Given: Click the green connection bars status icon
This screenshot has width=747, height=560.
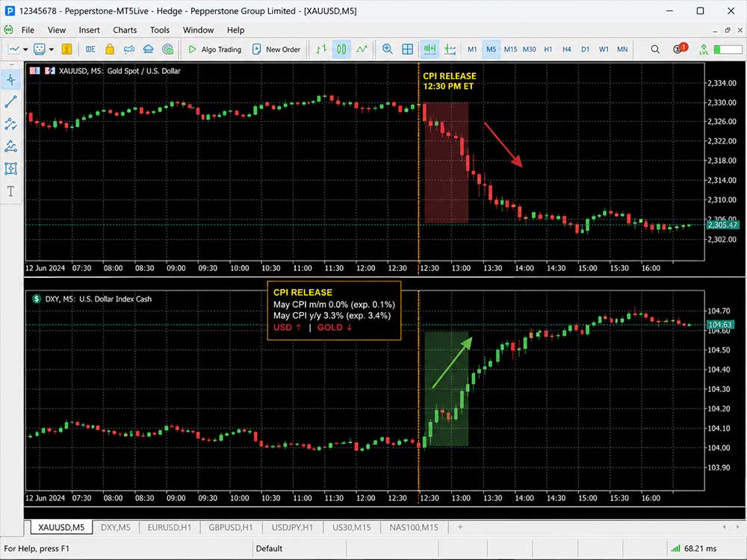Looking at the screenshot, I should pos(675,549).
